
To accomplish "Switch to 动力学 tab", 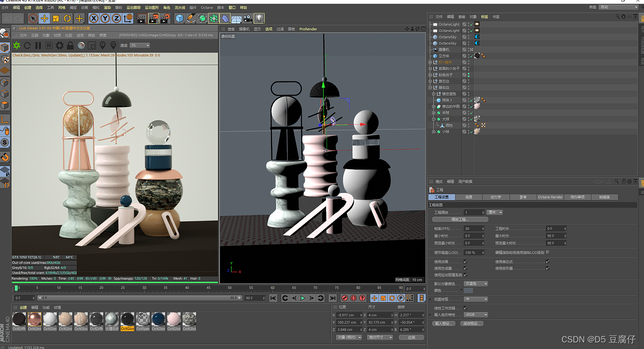I will [495, 197].
